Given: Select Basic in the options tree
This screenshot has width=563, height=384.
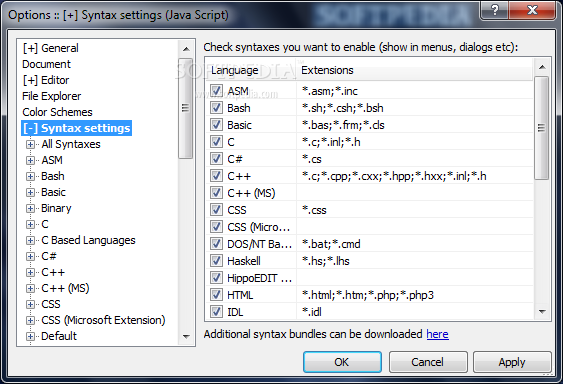Looking at the screenshot, I should tap(53, 192).
